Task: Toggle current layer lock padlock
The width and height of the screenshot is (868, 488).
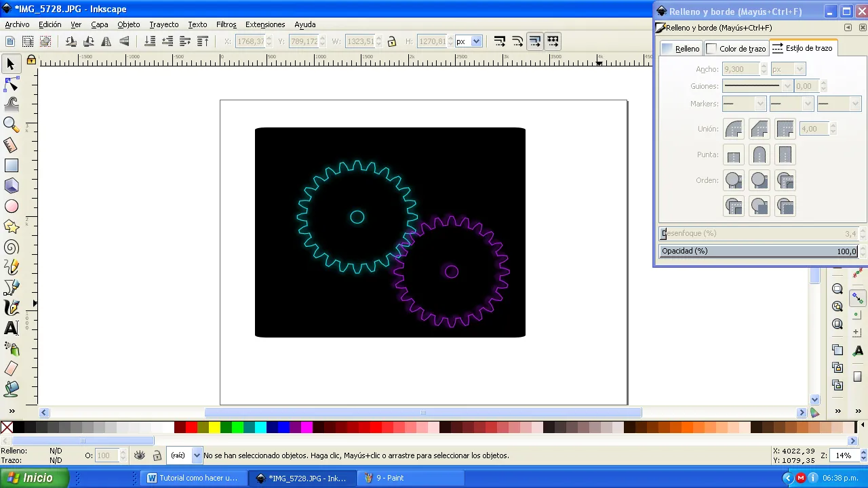Action: [157, 455]
